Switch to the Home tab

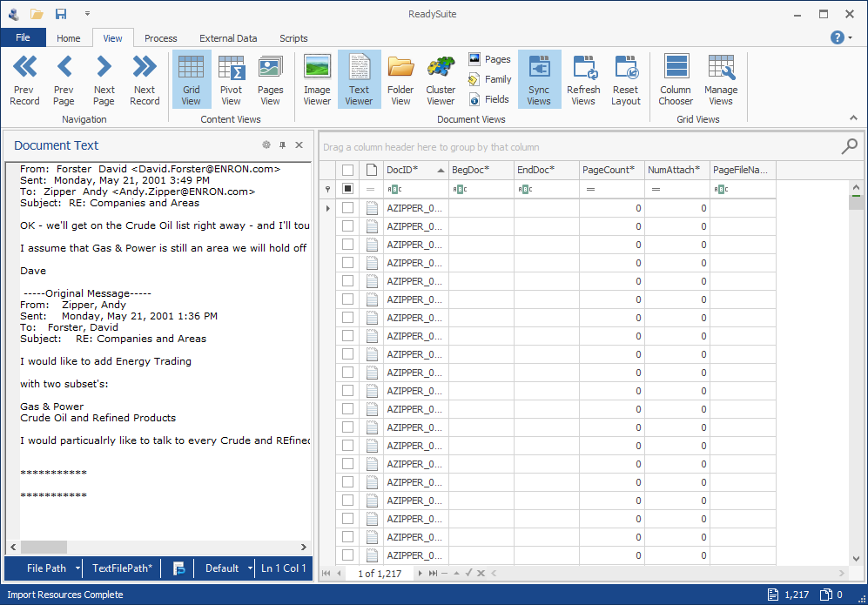tap(68, 38)
